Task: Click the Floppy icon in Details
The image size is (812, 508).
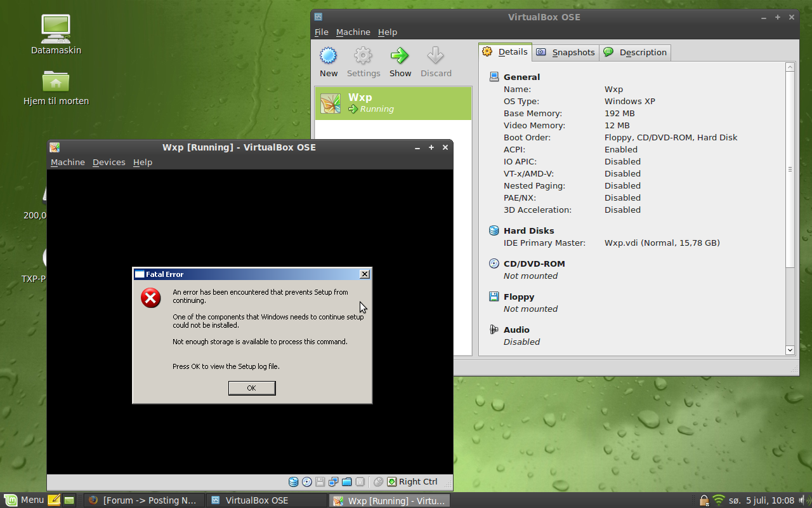Action: (494, 297)
